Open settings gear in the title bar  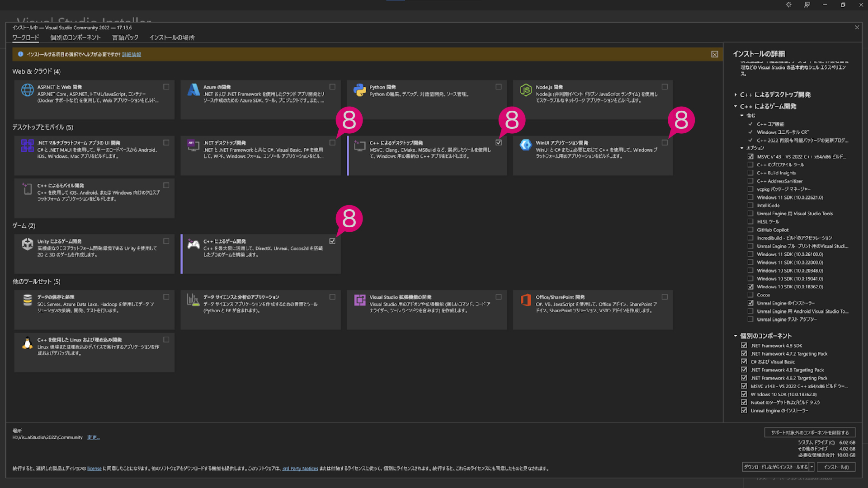(788, 5)
